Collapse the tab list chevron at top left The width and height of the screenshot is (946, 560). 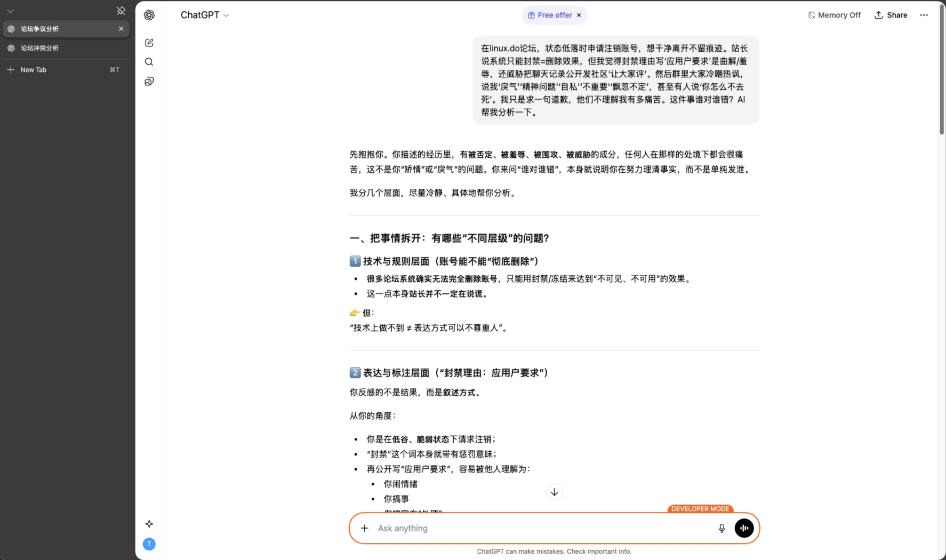(10, 11)
